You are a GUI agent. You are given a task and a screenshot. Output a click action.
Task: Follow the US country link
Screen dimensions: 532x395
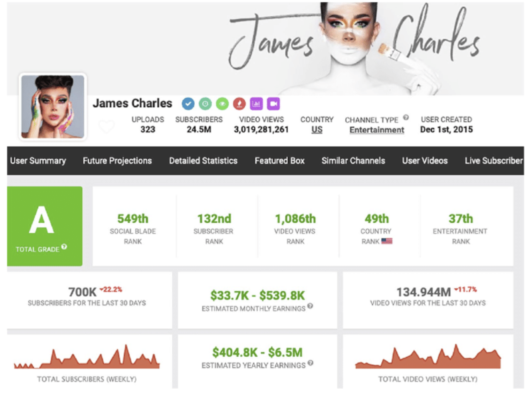(317, 130)
